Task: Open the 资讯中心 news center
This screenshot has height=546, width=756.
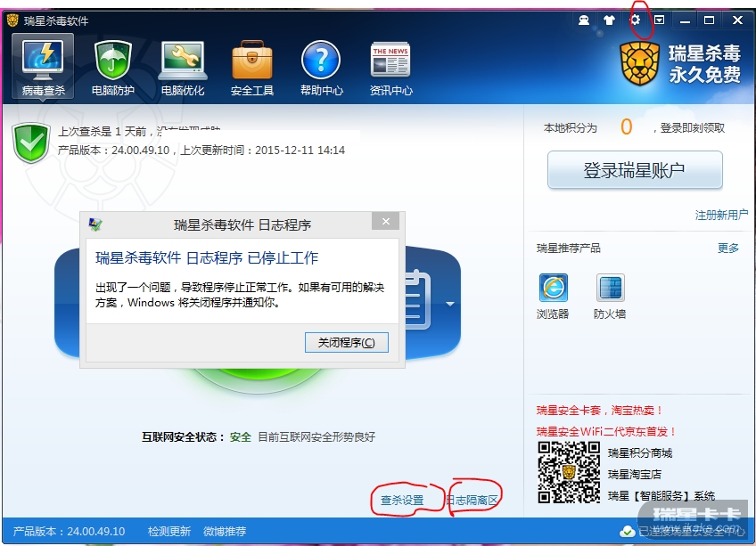Action: (390, 69)
